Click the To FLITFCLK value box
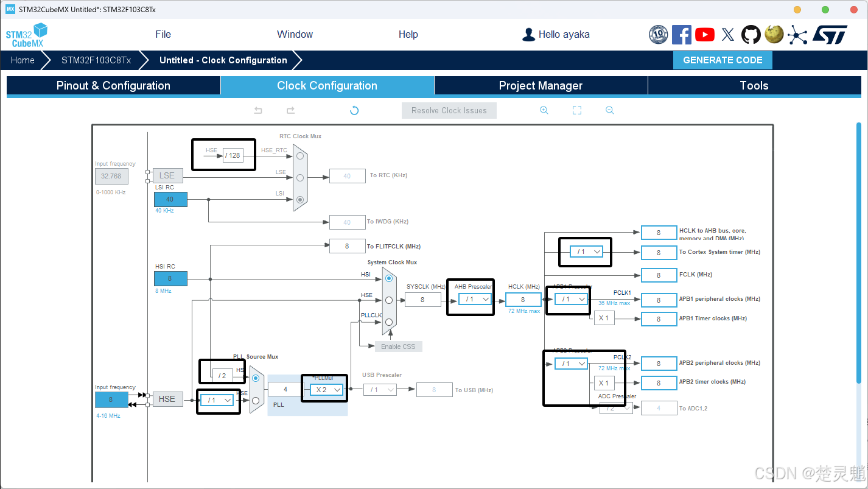This screenshot has height=489, width=868. coord(348,246)
